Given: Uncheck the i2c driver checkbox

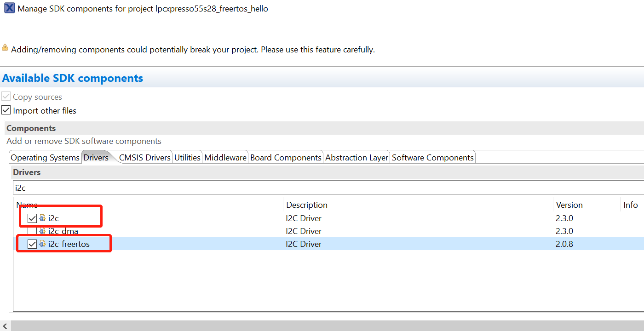Looking at the screenshot, I should click(31, 218).
